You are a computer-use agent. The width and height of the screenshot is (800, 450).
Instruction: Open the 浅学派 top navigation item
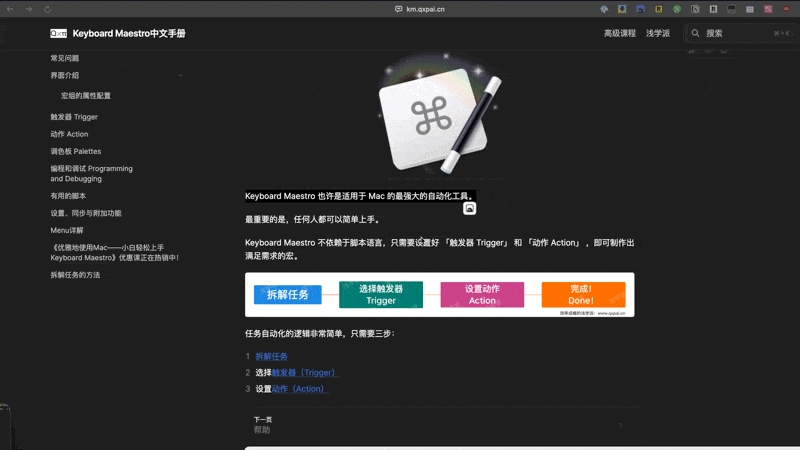click(x=658, y=33)
